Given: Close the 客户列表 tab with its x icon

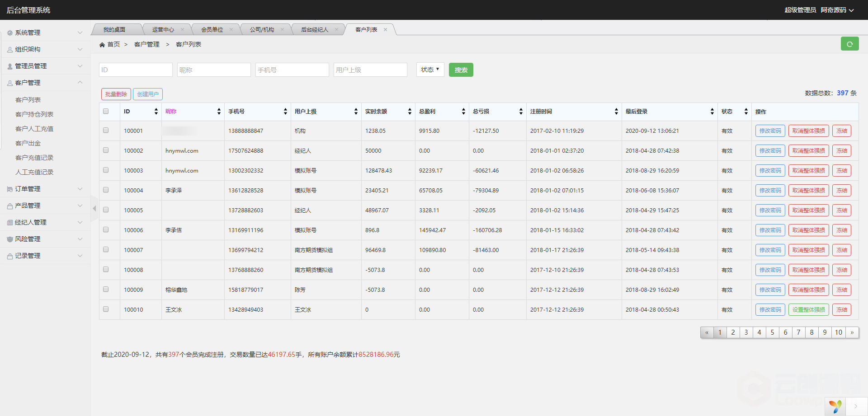Looking at the screenshot, I should click(385, 30).
